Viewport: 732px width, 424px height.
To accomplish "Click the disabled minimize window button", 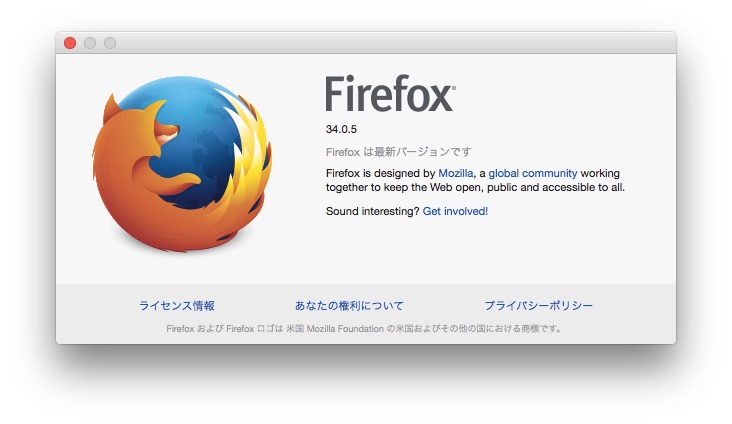I will coord(90,43).
